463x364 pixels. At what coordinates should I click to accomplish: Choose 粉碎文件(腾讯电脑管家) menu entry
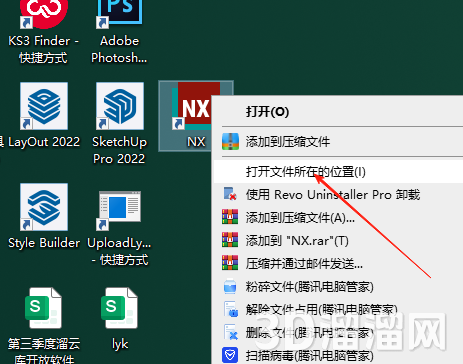[x=337, y=286]
